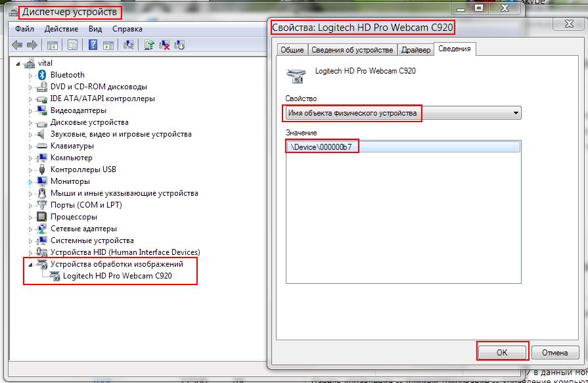Click the Update driver toolbar icon
588x383 pixels.
click(149, 45)
